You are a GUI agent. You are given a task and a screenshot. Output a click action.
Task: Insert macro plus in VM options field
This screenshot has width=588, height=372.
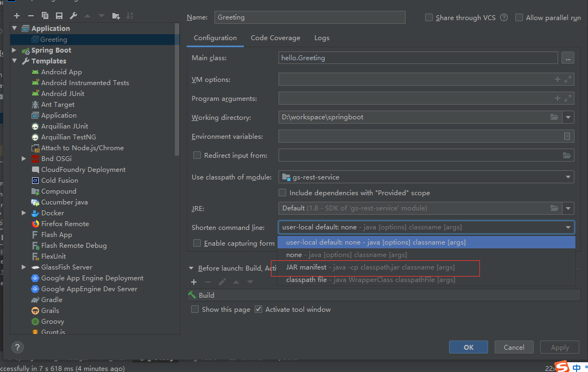coord(557,79)
